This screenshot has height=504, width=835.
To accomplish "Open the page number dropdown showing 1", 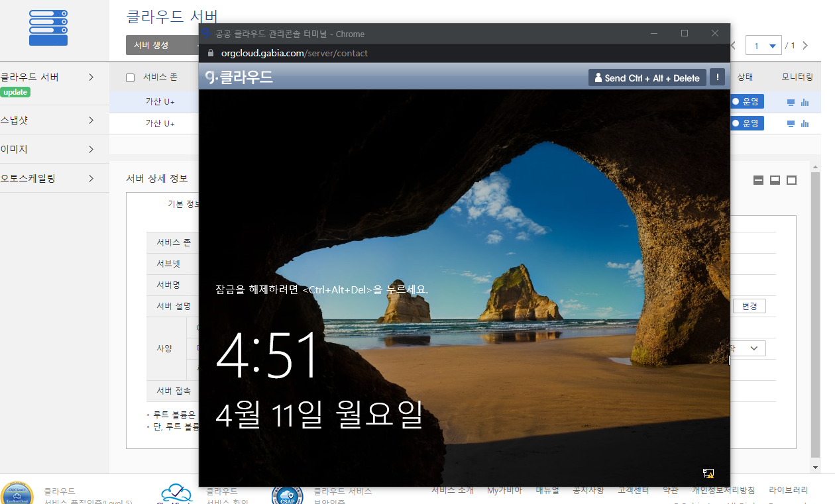I will (763, 46).
